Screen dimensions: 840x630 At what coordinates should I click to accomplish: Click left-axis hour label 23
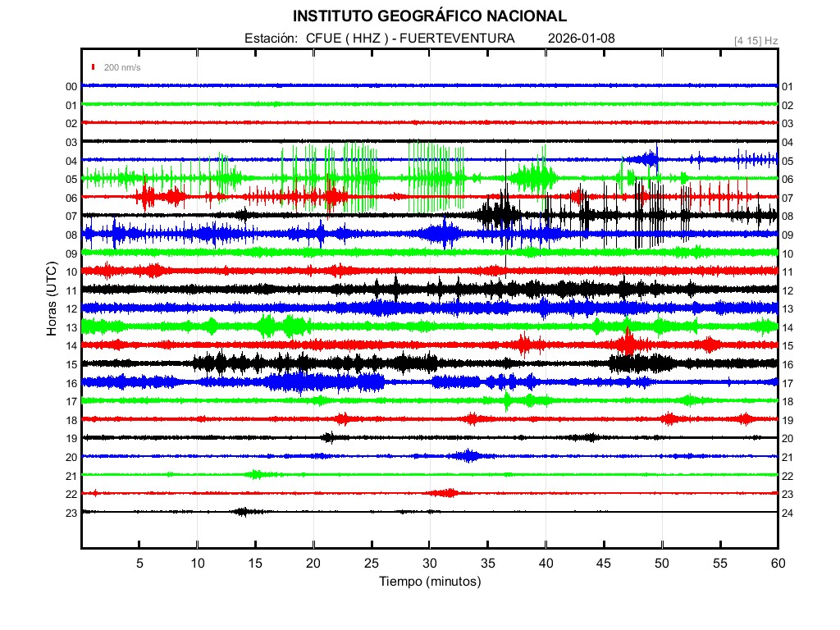(71, 513)
